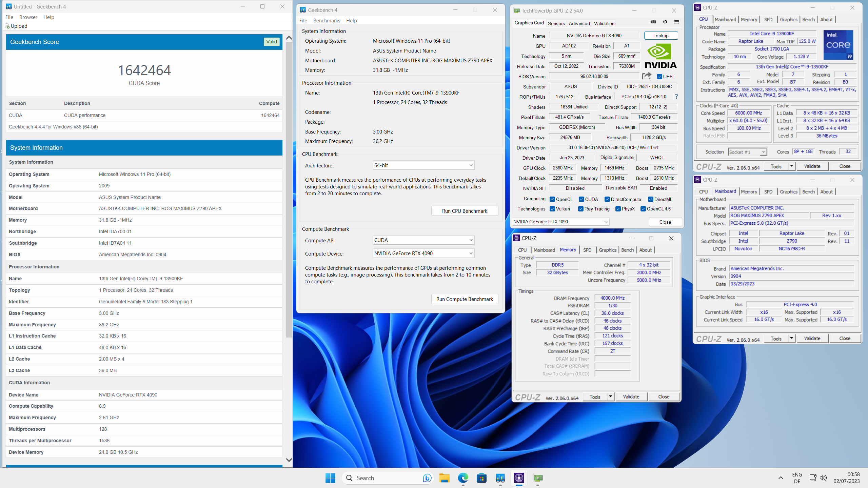Expand the hidden system tray icons chevron
This screenshot has width=868, height=488.
click(781, 478)
